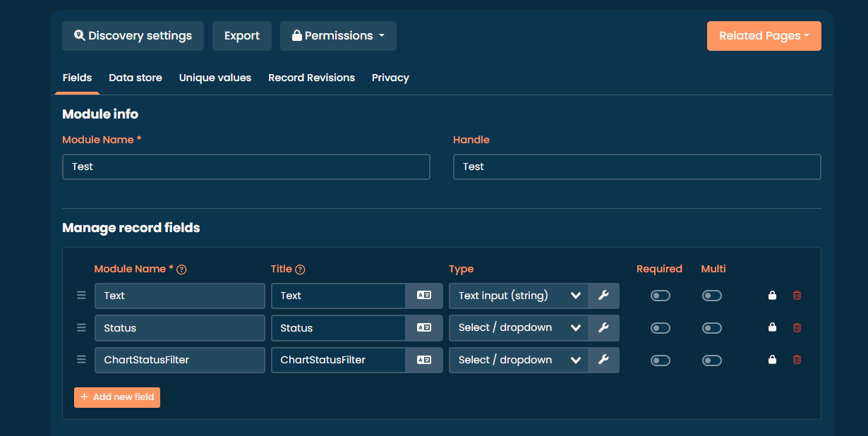This screenshot has height=436, width=868.
Task: Click the lock icon in the Status row
Action: (x=772, y=327)
